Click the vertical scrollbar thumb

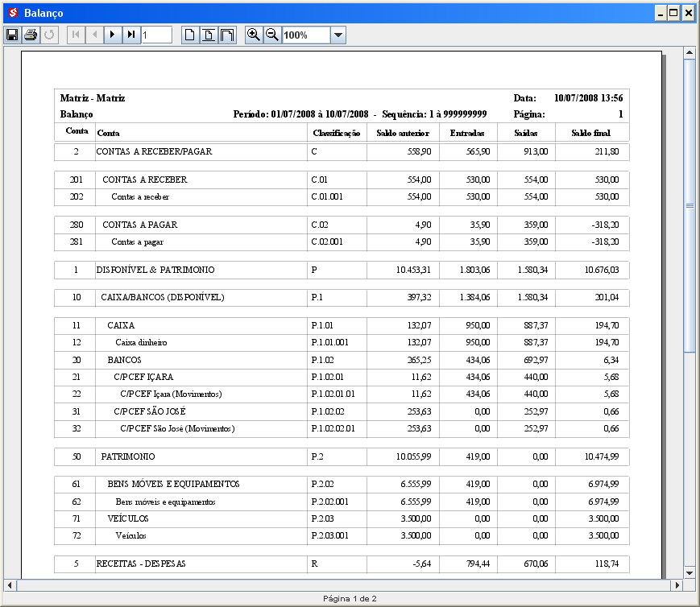coord(690,205)
